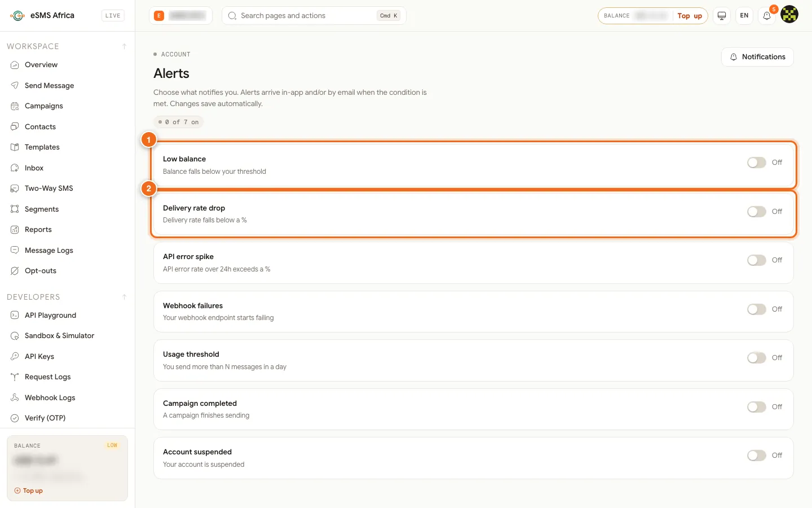Go to Sandbox & Simulator
The image size is (812, 508).
[67, 336]
